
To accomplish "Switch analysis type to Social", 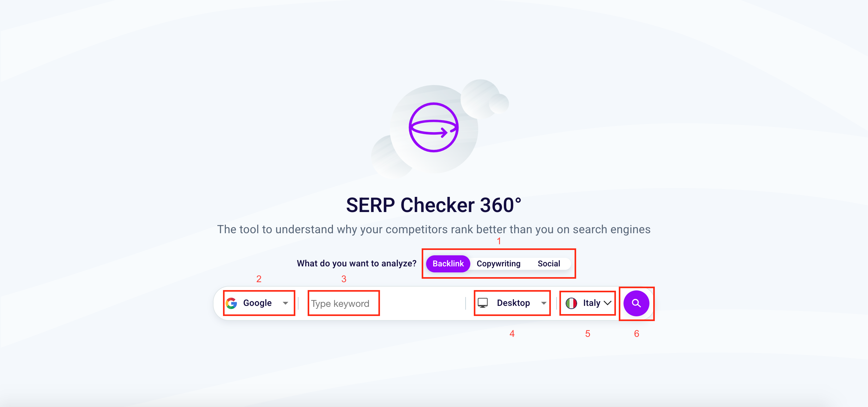I will [x=549, y=263].
